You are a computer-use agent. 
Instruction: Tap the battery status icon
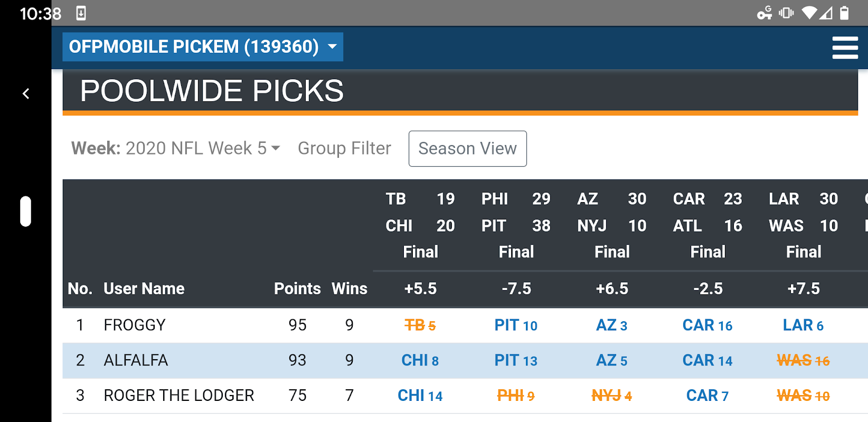pyautogui.click(x=844, y=13)
